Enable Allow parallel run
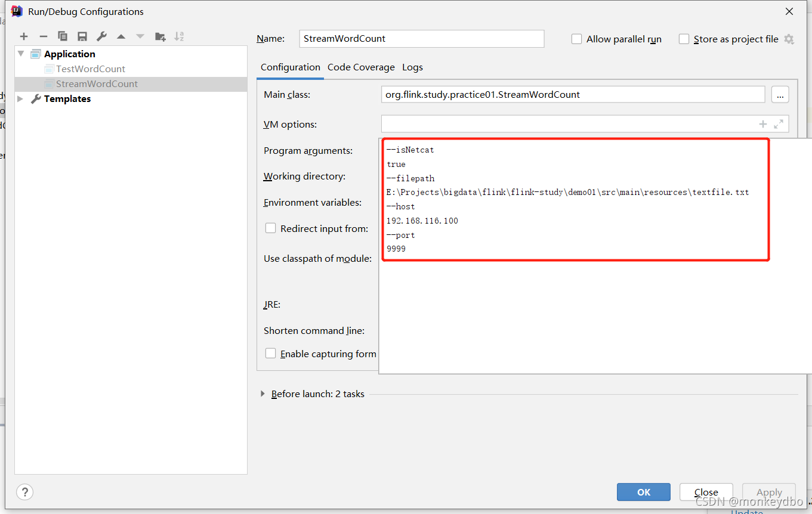 coord(576,39)
